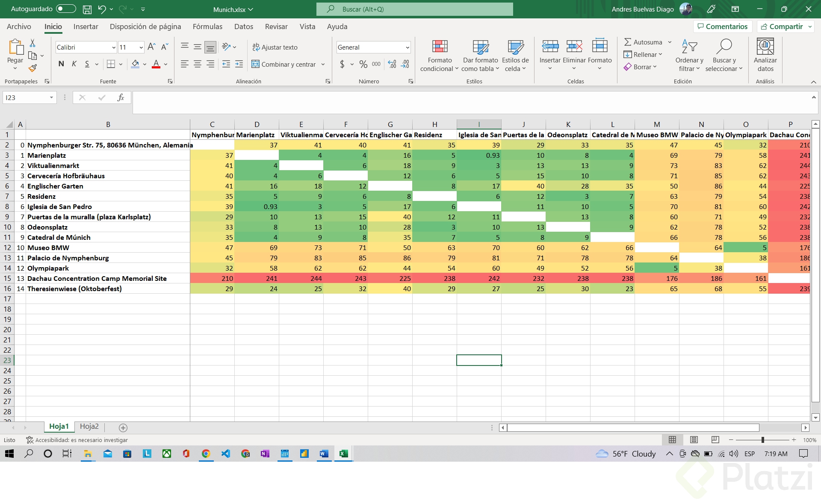Open the Name Box dropdown arrow

pos(51,97)
